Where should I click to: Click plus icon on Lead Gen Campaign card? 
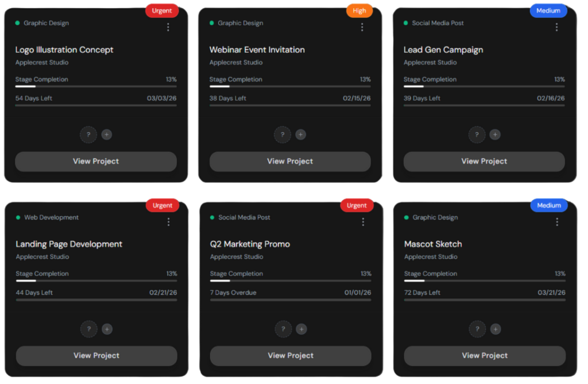pos(495,135)
